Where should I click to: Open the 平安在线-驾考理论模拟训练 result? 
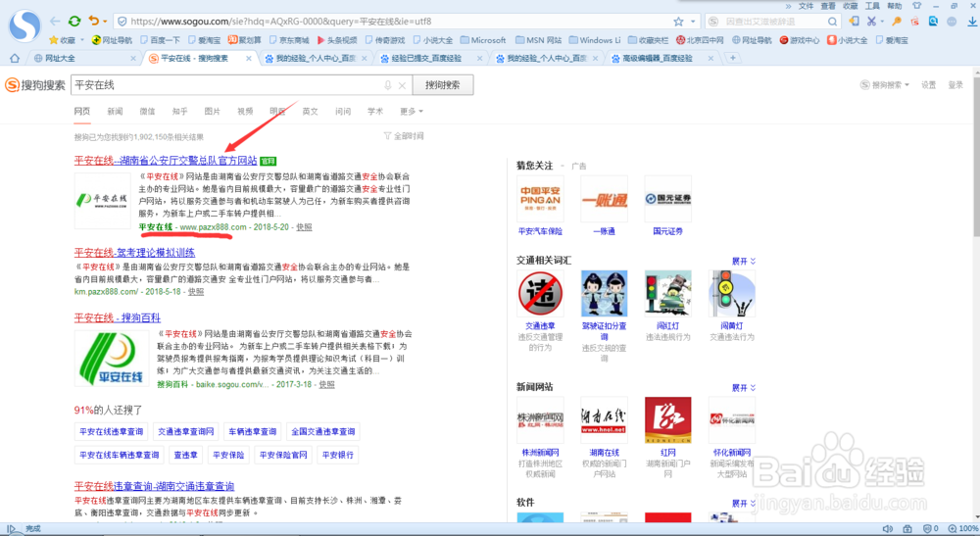pyautogui.click(x=134, y=253)
